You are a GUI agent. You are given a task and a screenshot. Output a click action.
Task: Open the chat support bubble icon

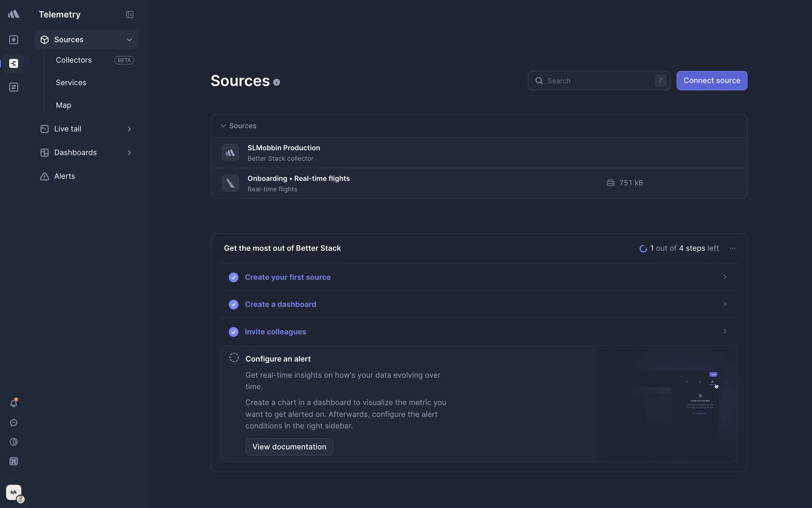click(14, 423)
